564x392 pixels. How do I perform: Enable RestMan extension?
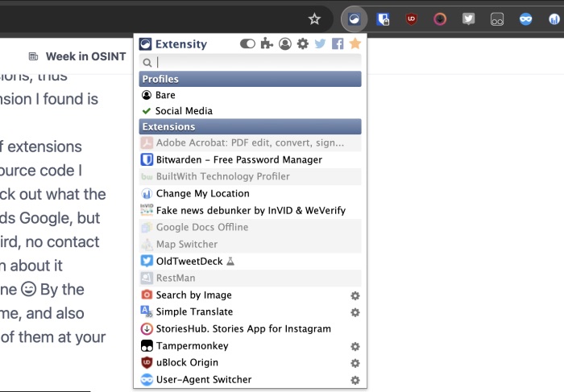(251, 278)
